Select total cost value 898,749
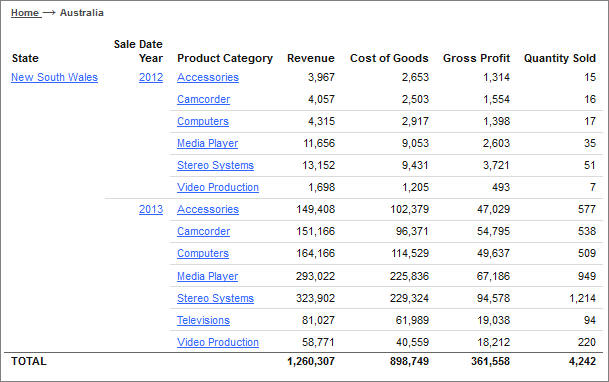 [x=409, y=361]
